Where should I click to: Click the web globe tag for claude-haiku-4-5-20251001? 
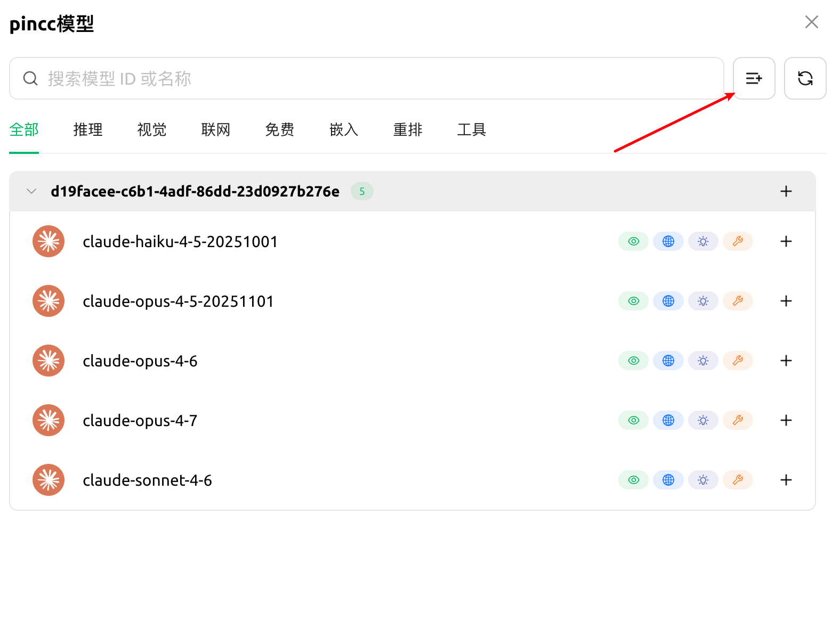pyautogui.click(x=668, y=241)
